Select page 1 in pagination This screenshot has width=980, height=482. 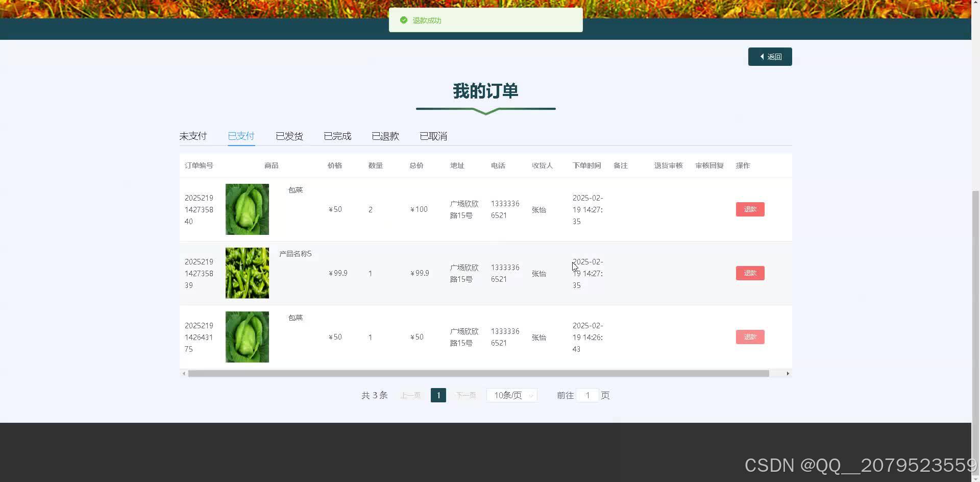(x=438, y=395)
